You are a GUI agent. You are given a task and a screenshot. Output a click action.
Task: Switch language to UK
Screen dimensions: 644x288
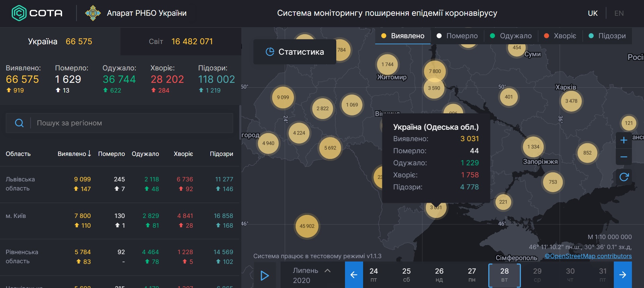click(x=593, y=13)
